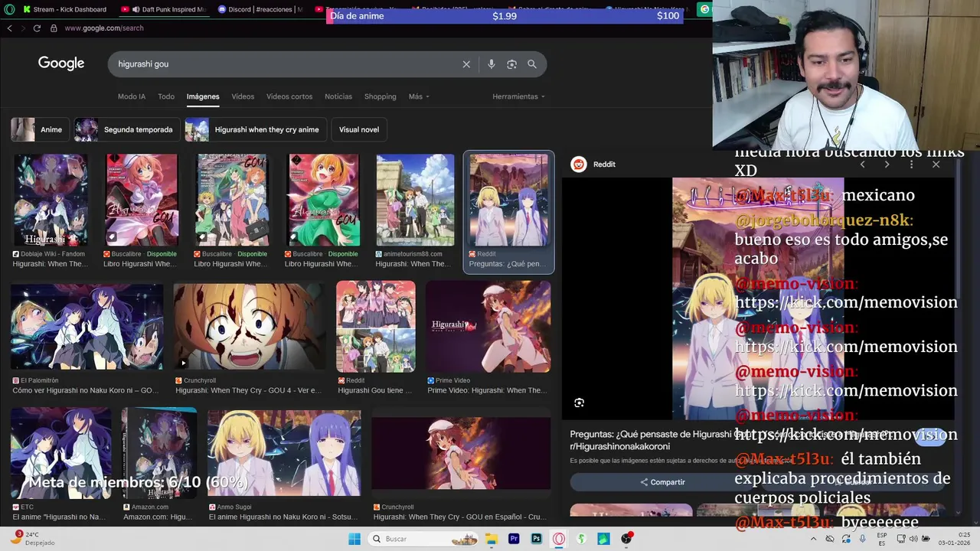The width and height of the screenshot is (980, 551).
Task: Switch to Opera browser taskbar icon
Action: pyautogui.click(x=559, y=539)
